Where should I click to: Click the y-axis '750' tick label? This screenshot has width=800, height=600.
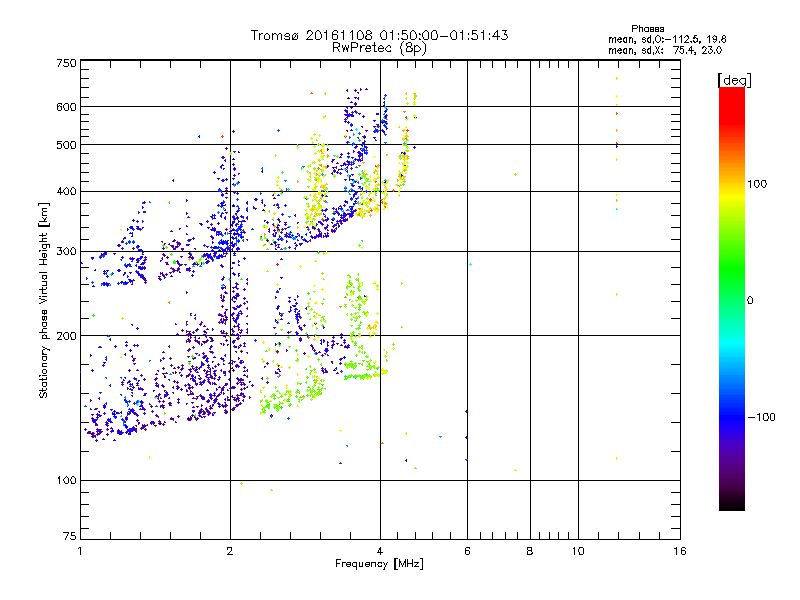[x=66, y=63]
